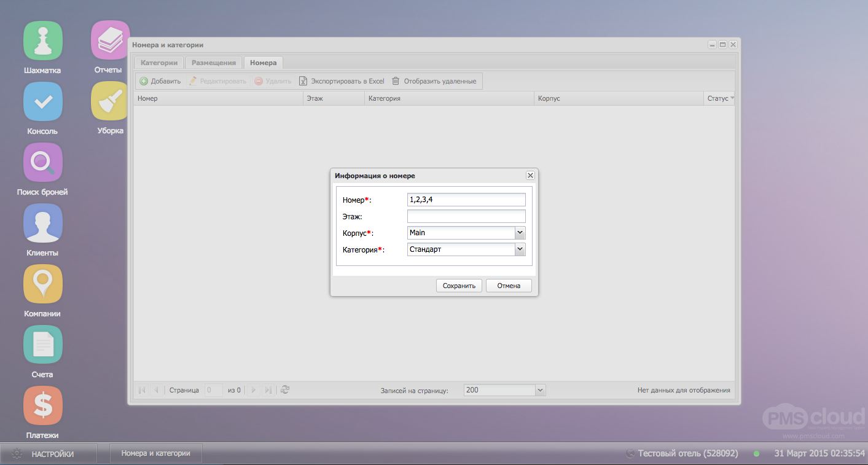Switch to the Категории tab

click(159, 63)
